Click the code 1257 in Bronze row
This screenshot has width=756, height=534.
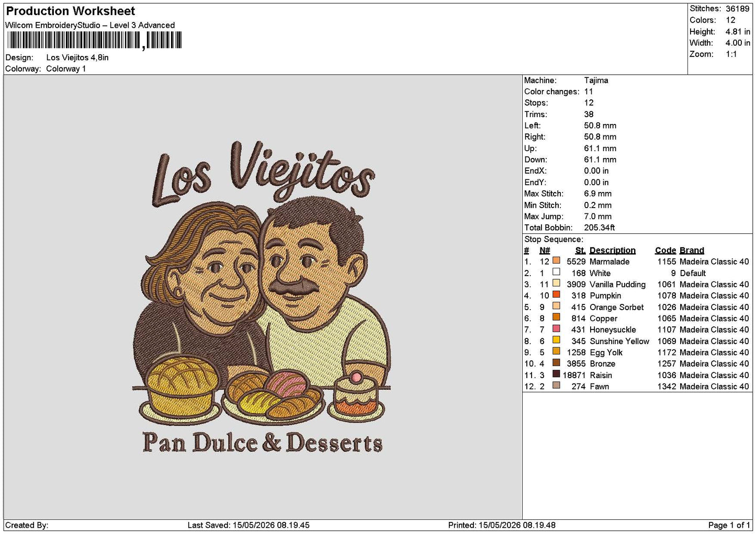[x=667, y=363]
